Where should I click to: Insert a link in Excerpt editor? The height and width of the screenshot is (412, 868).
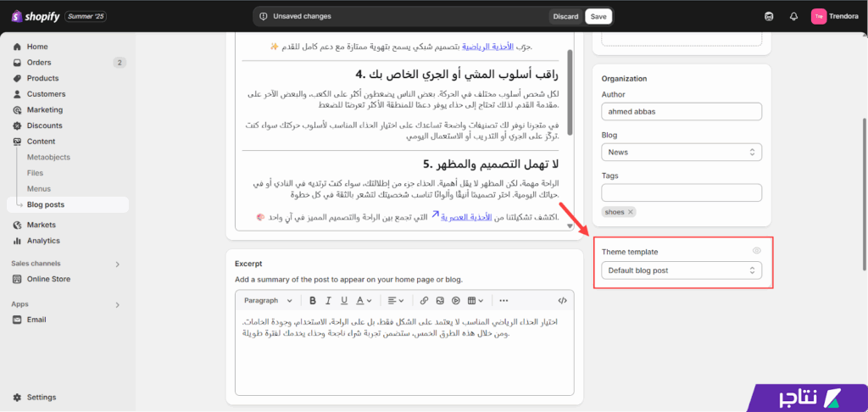click(424, 300)
